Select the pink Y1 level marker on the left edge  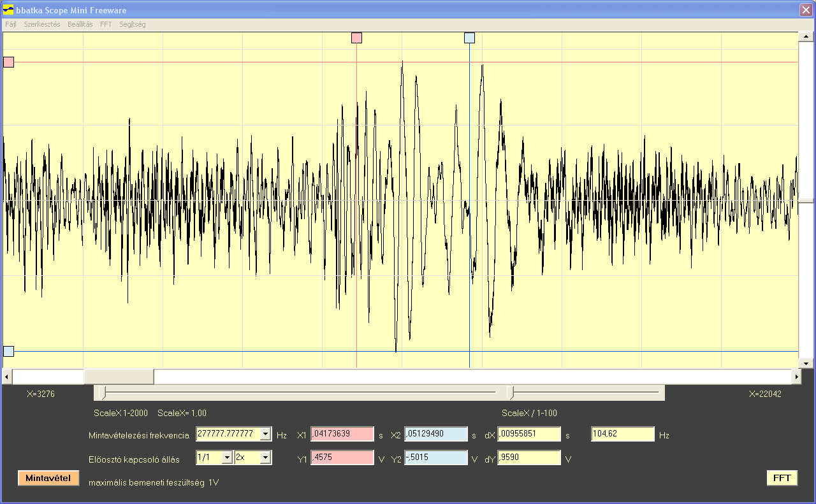(x=8, y=62)
